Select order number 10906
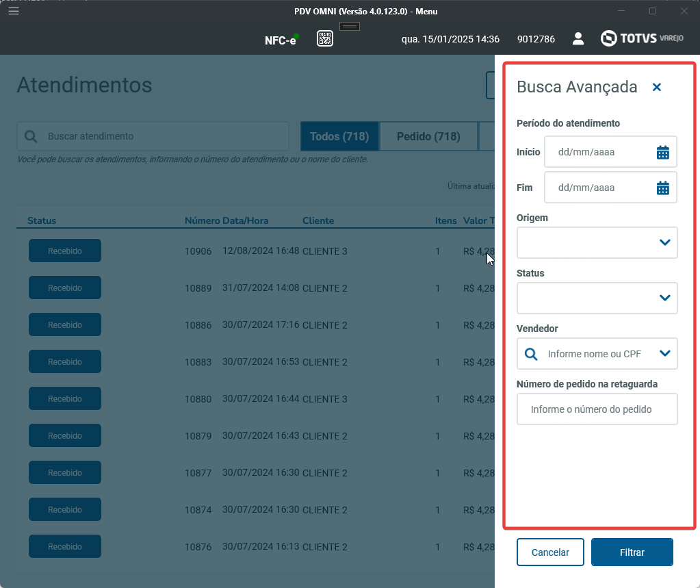Screen dimensions: 700x588 198,251
